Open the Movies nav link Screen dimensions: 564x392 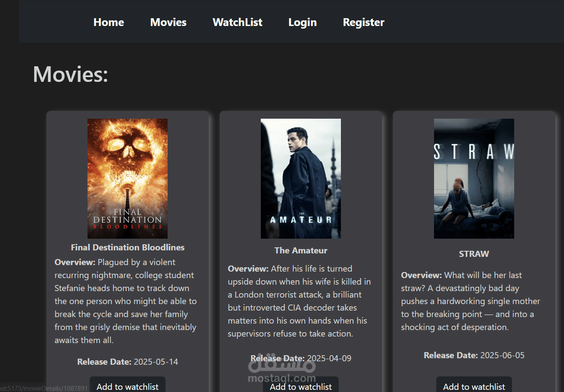coord(169,22)
